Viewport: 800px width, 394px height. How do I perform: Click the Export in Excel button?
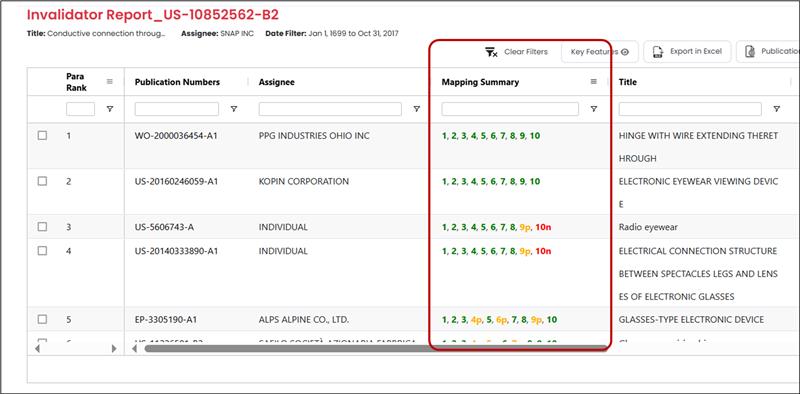point(687,52)
